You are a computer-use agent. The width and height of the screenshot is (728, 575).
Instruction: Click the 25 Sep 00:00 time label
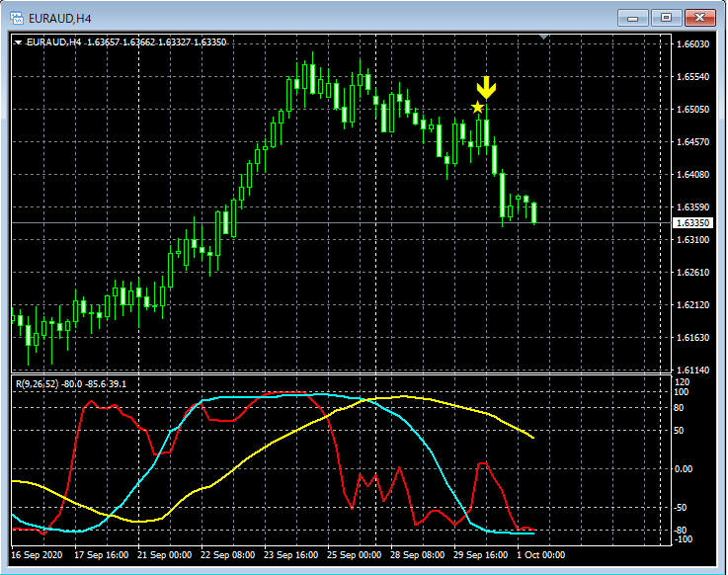click(354, 555)
